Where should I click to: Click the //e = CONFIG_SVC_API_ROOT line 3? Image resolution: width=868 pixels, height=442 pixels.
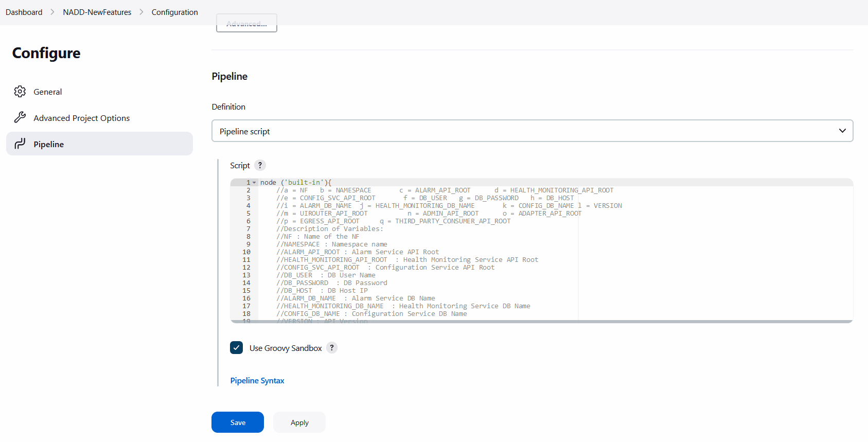(x=425, y=198)
